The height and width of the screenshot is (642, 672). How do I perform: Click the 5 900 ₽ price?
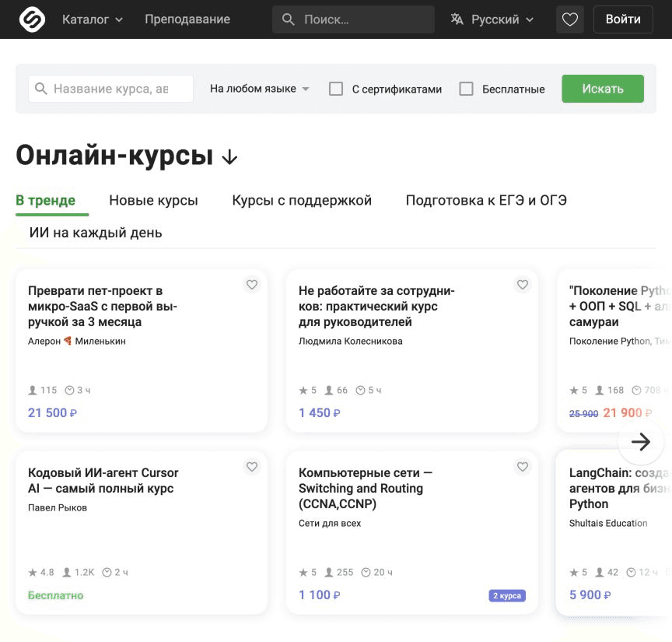pyautogui.click(x=590, y=595)
